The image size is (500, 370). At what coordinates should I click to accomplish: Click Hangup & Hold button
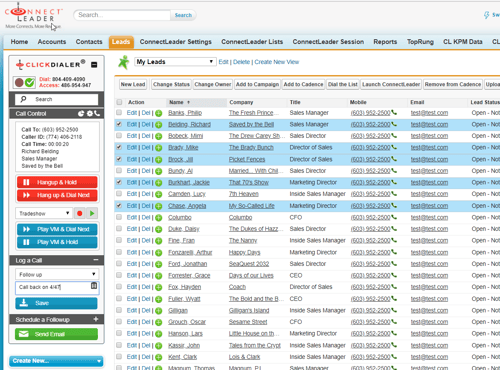pos(57,182)
